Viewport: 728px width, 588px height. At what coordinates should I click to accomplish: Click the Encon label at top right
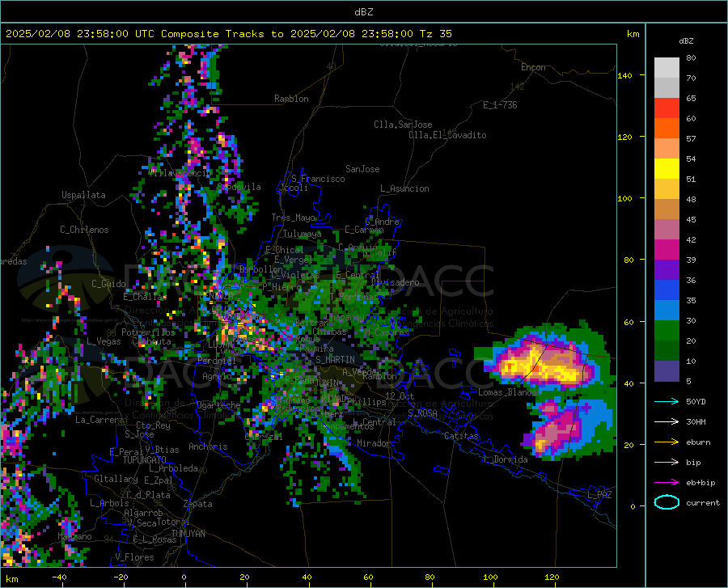click(533, 67)
